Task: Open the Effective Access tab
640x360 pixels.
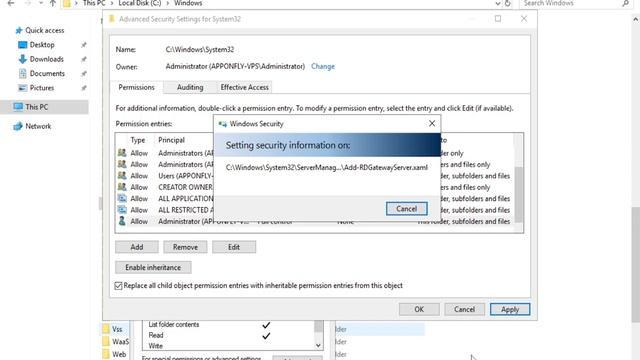Action: (244, 87)
